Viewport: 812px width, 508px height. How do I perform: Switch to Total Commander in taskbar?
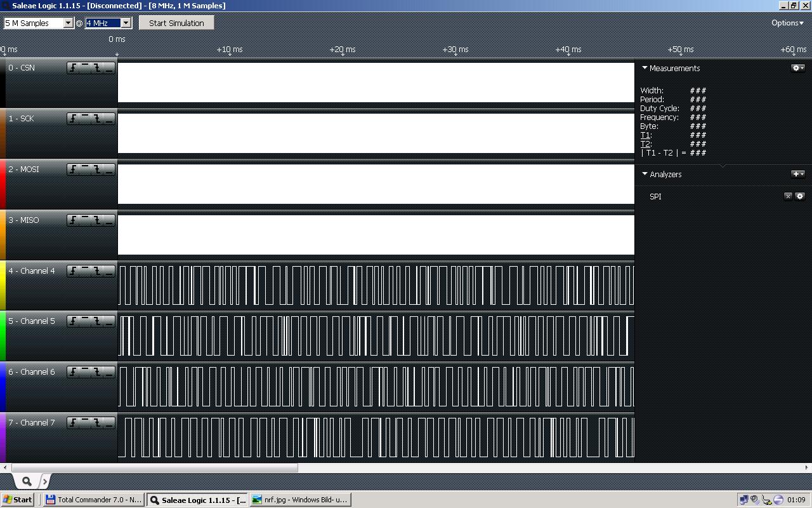point(94,500)
